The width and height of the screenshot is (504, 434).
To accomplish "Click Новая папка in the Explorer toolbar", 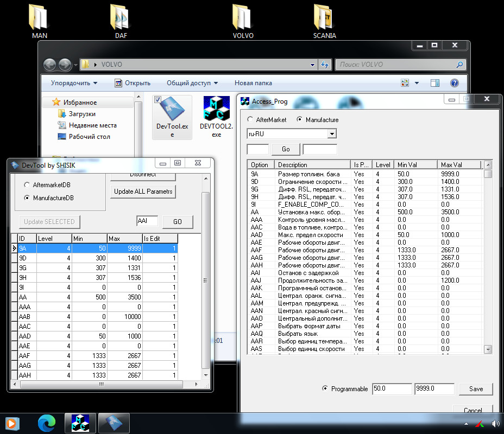I will pyautogui.click(x=253, y=83).
